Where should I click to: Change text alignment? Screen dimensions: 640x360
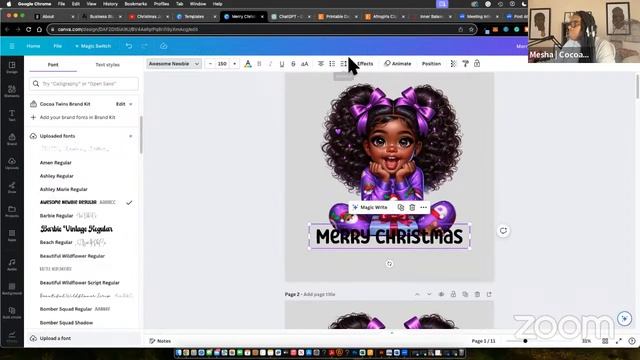[x=321, y=64]
